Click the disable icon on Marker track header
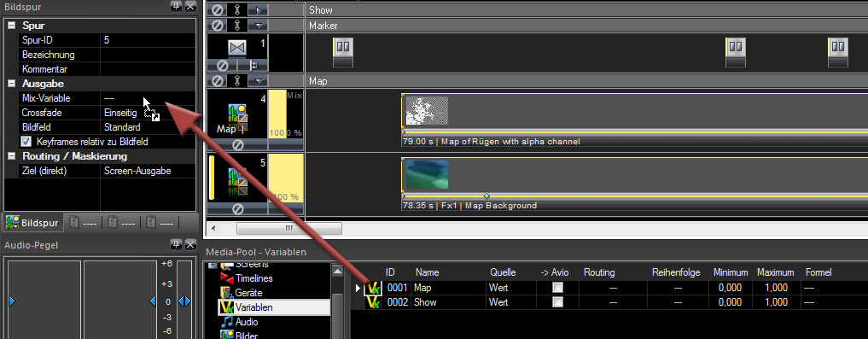The height and width of the screenshot is (339, 868). [218, 26]
